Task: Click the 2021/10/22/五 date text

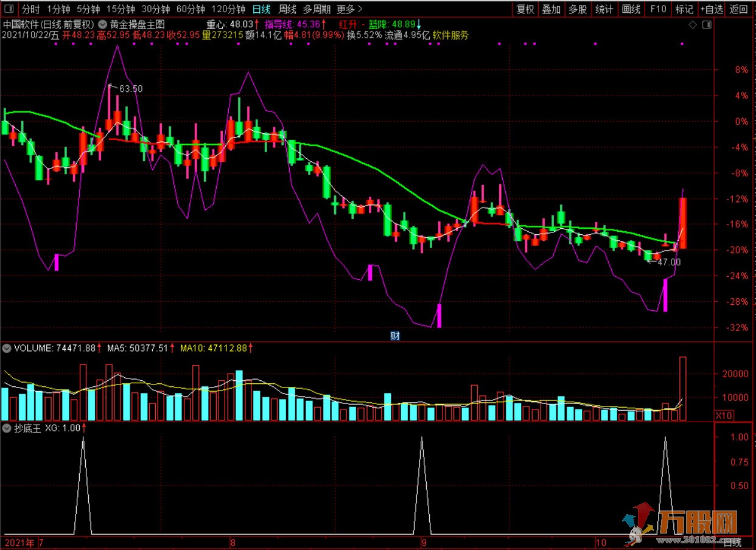Action: 30,35
